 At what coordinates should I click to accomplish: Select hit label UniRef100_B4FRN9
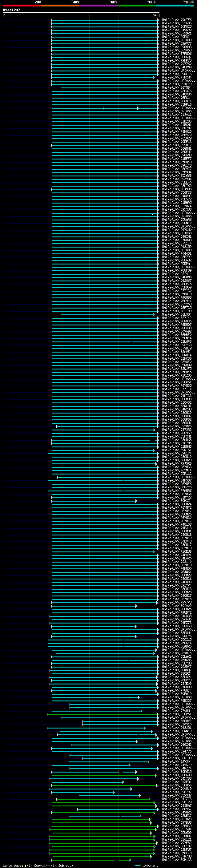[x=177, y=67]
